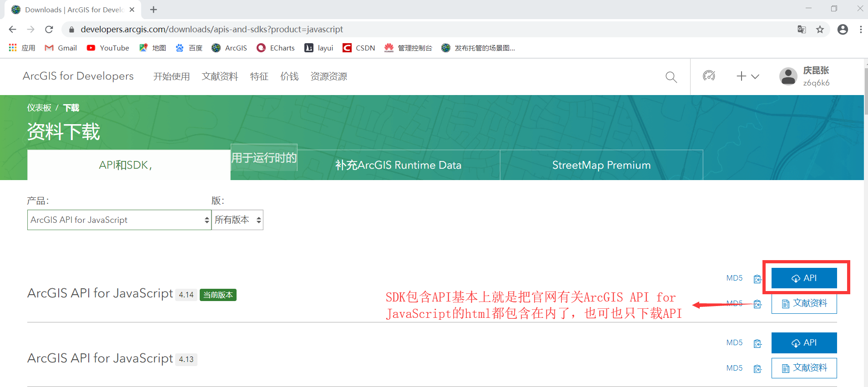The width and height of the screenshot is (868, 387).
Task: Open the 文献资料 navigation menu
Action: pyautogui.click(x=220, y=76)
